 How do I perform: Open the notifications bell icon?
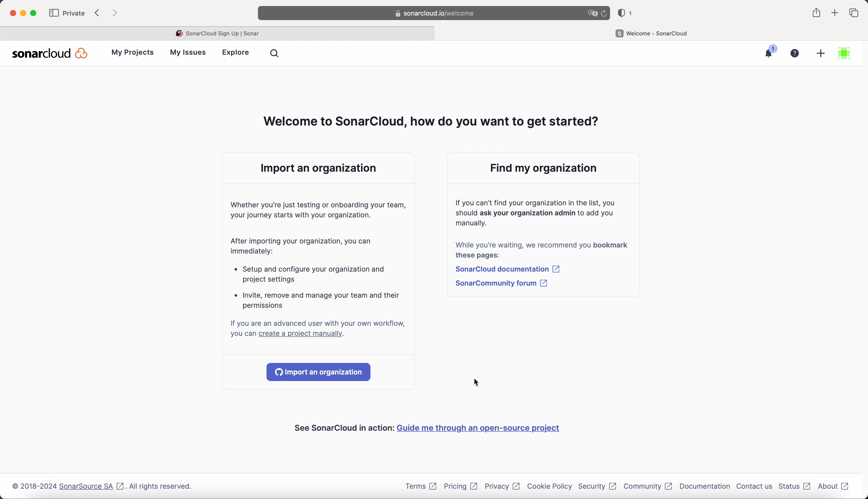pos(769,53)
